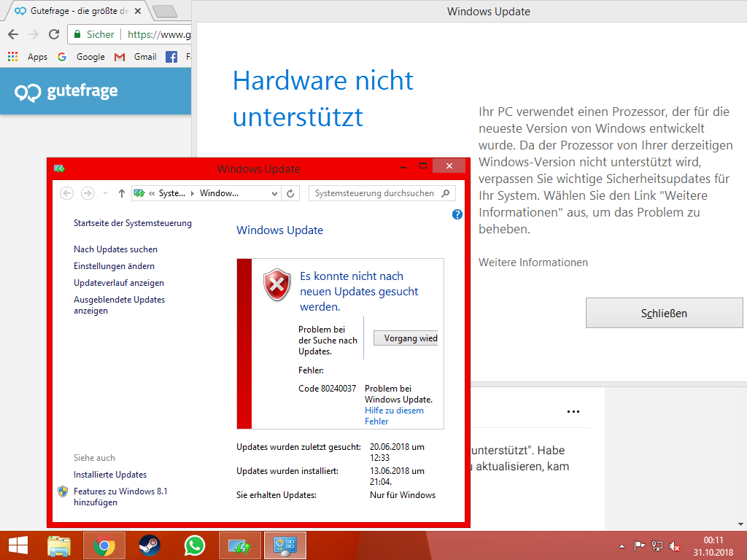Click the up arrow navigation button
This screenshot has width=747, height=560.
[121, 193]
